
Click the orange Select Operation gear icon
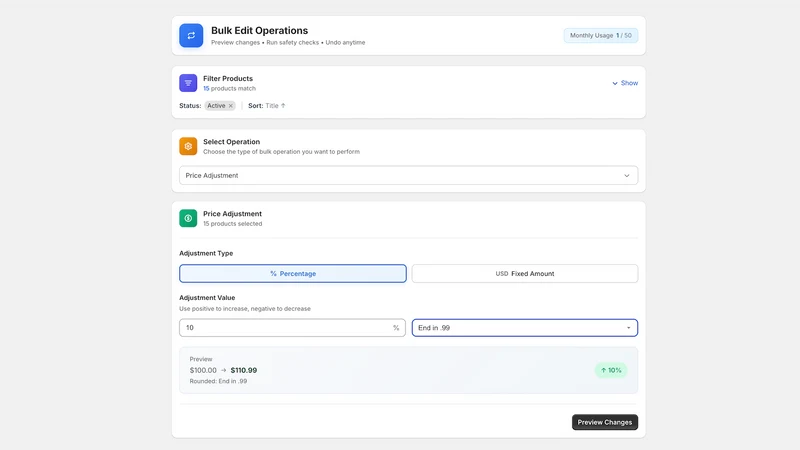point(188,146)
